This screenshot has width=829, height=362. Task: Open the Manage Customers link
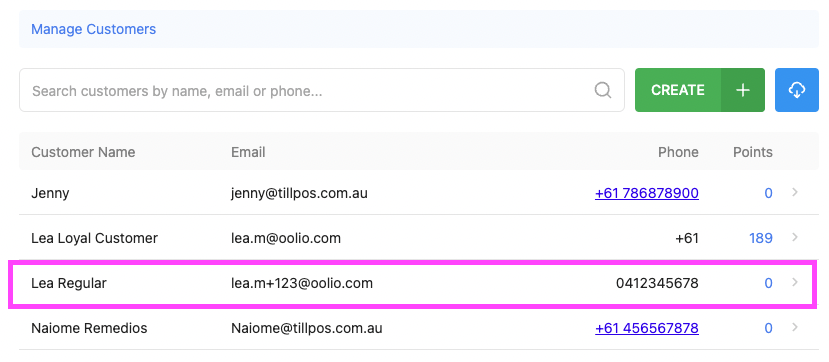[x=94, y=29]
